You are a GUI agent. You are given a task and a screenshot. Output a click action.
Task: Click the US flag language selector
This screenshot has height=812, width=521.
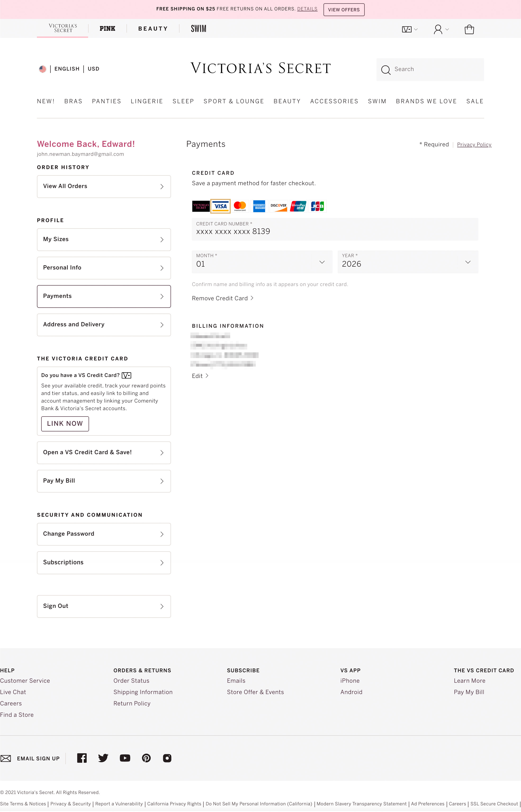tap(43, 69)
